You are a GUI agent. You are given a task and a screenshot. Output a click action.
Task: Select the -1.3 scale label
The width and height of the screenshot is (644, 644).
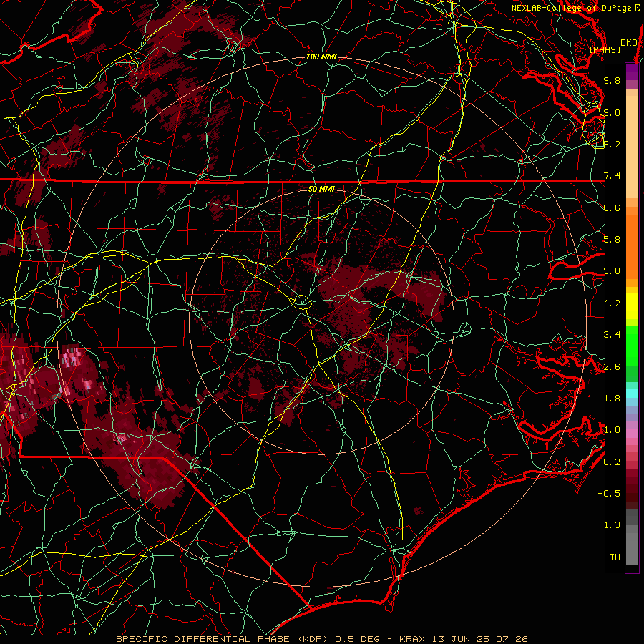(609, 525)
